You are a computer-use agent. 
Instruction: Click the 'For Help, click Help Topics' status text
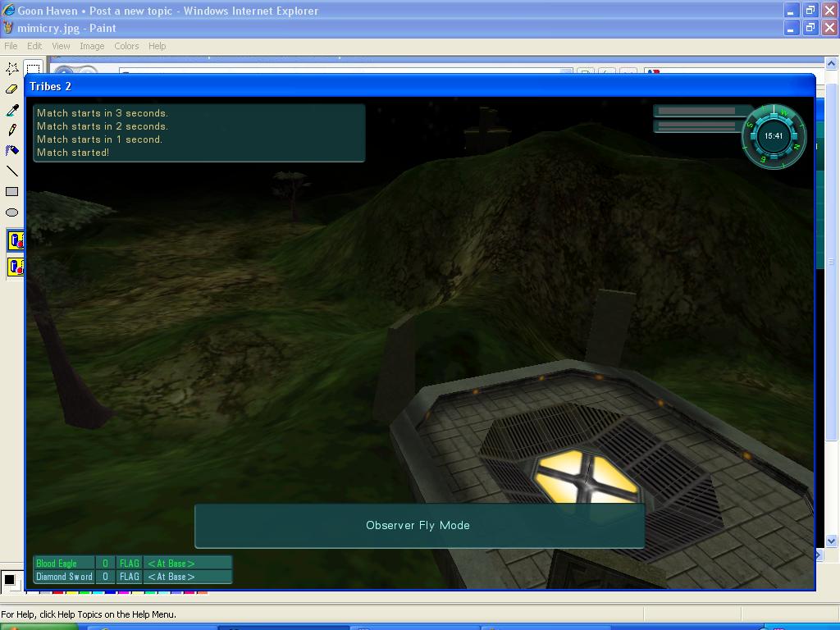[x=89, y=614]
